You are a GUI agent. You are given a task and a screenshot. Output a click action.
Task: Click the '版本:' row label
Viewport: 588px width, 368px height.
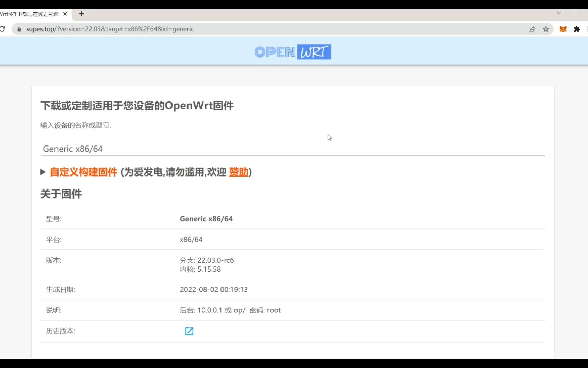pos(54,260)
